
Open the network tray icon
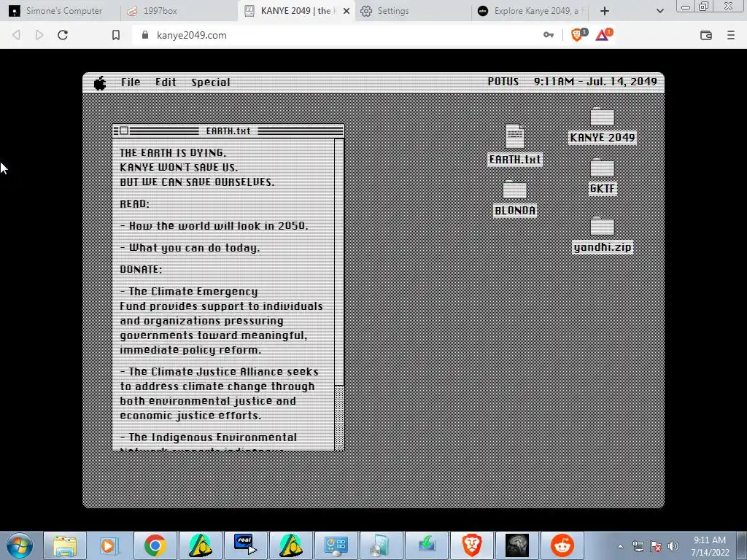(638, 547)
